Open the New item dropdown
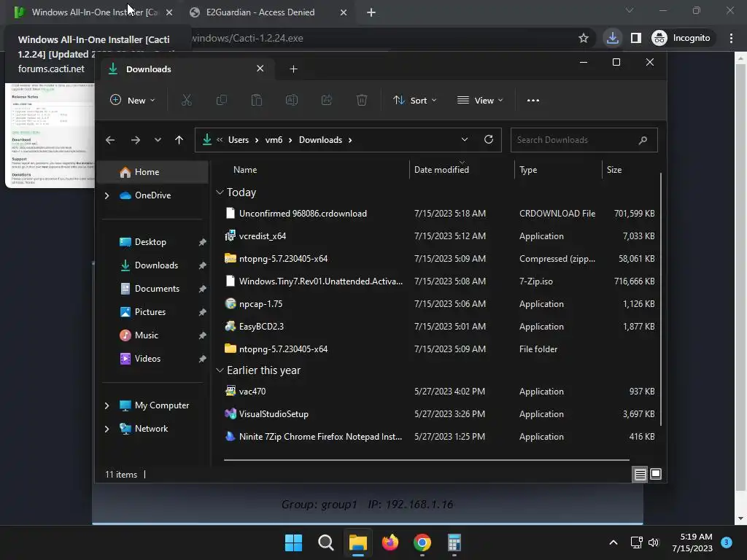Viewport: 747px width, 560px height. [133, 101]
